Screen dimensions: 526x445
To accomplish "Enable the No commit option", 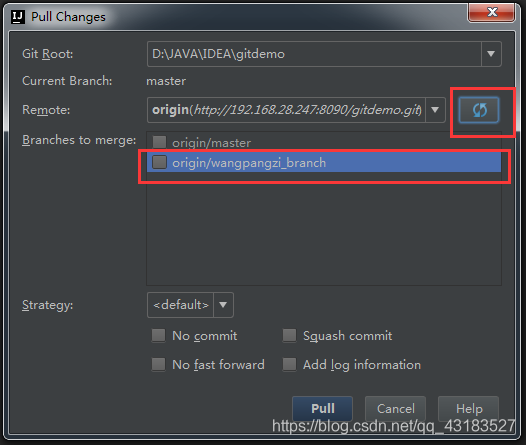I will [158, 335].
